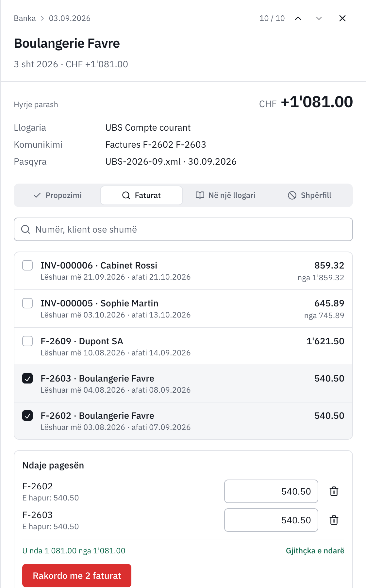Edit the F-2603 split amount field
The height and width of the screenshot is (588, 366).
pos(271,520)
